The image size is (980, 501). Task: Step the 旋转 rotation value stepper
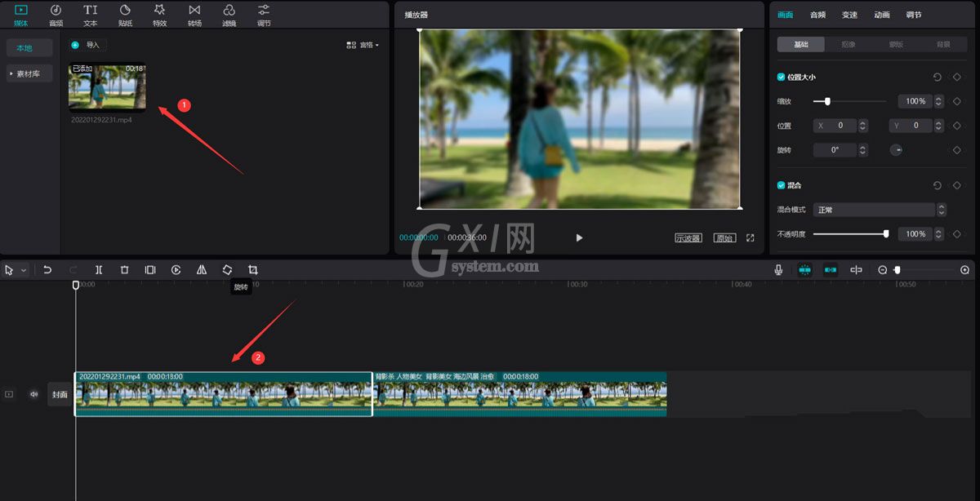(863, 150)
